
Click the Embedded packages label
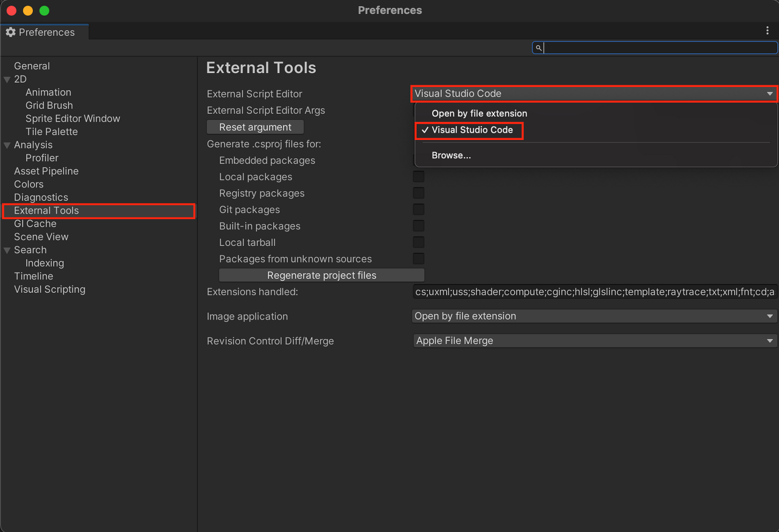(267, 160)
